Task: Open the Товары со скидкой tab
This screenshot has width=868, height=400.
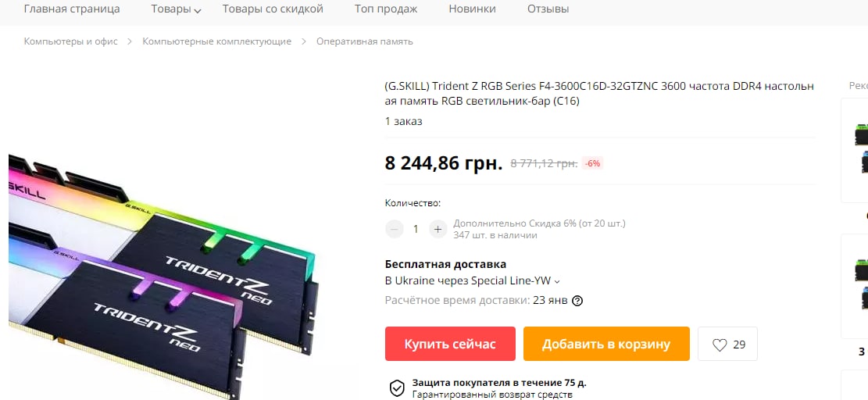Action: [273, 9]
